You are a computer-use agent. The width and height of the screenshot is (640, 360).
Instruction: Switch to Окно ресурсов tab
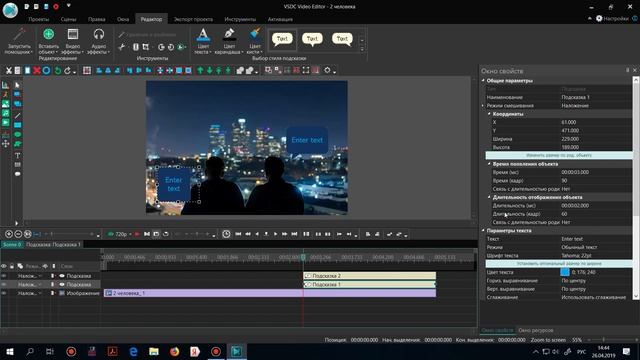pyautogui.click(x=536, y=330)
